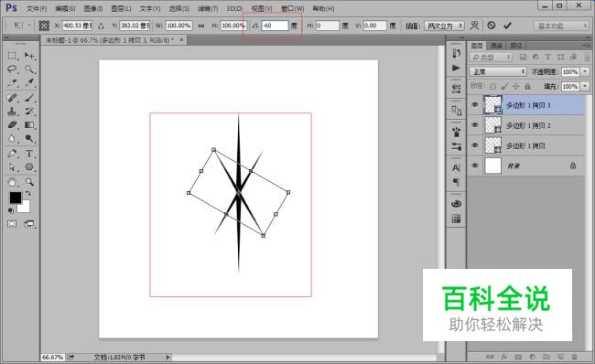Click the rotation angle field showing -60
Image resolution: width=595 pixels, height=364 pixels.
tap(275, 26)
